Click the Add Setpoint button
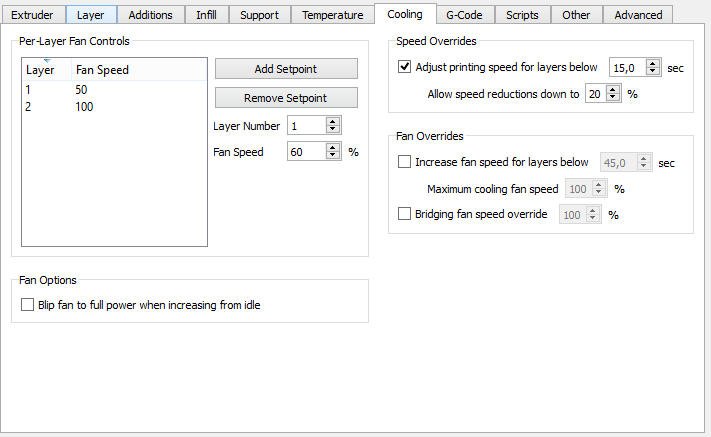Screen dimensions: 711x437 point(286,68)
